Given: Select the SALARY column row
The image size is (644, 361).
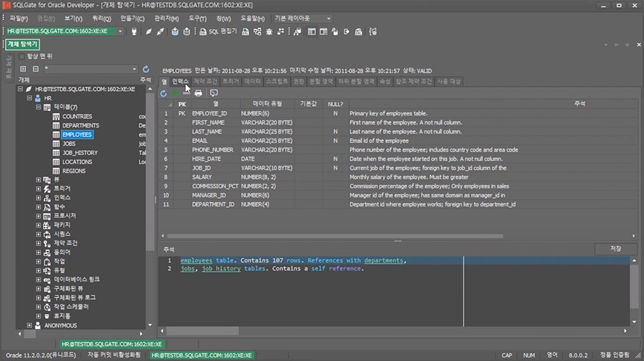Looking at the screenshot, I should [397, 177].
